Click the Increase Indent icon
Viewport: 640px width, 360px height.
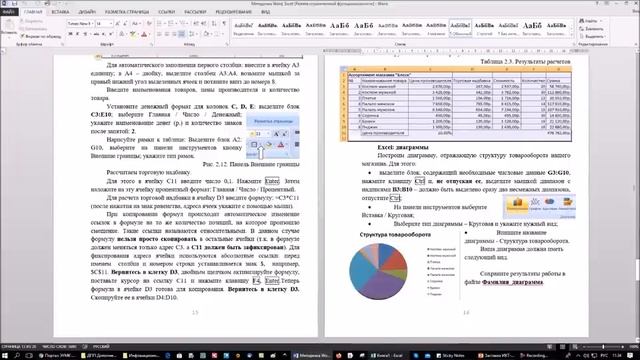[x=204, y=24]
